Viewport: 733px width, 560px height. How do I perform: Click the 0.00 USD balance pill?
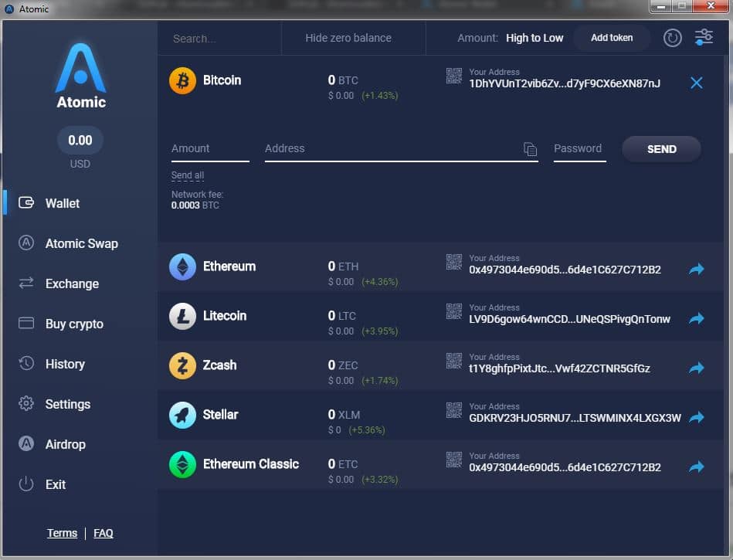coord(80,141)
